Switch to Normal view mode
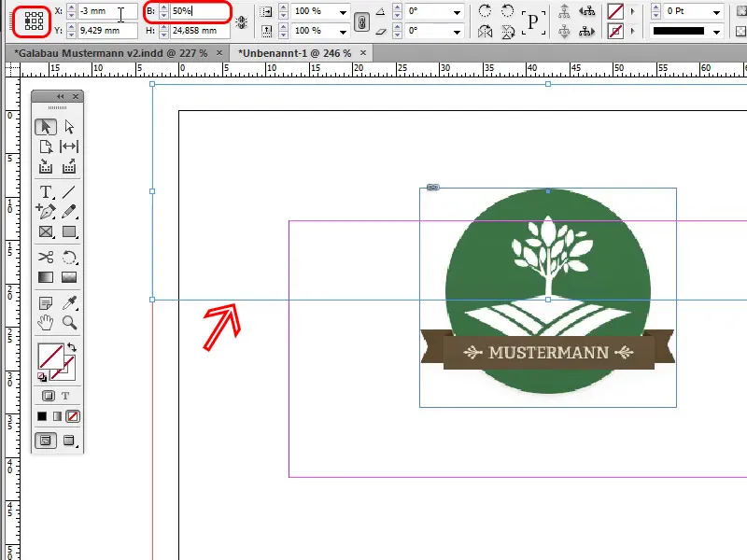Screen dimensions: 747x560 [x=46, y=441]
